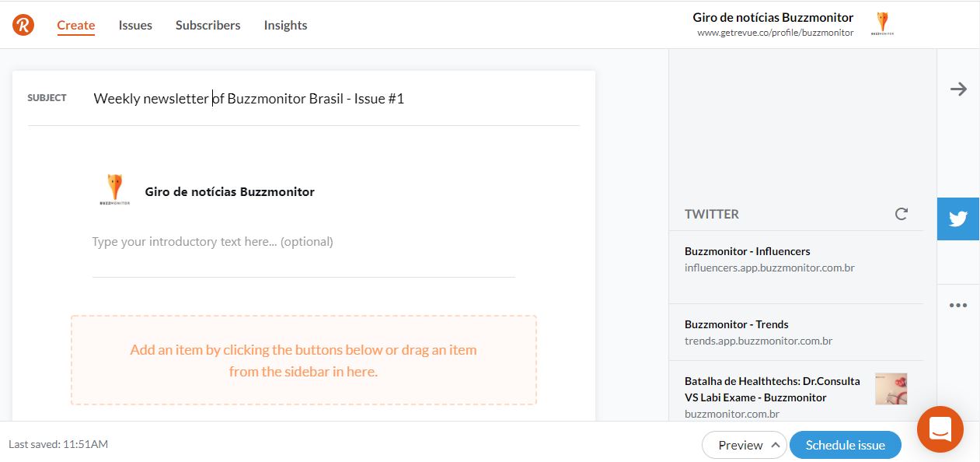This screenshot has height=462, width=980.
Task: Collapse sidebar with the right arrow icon
Action: [958, 89]
